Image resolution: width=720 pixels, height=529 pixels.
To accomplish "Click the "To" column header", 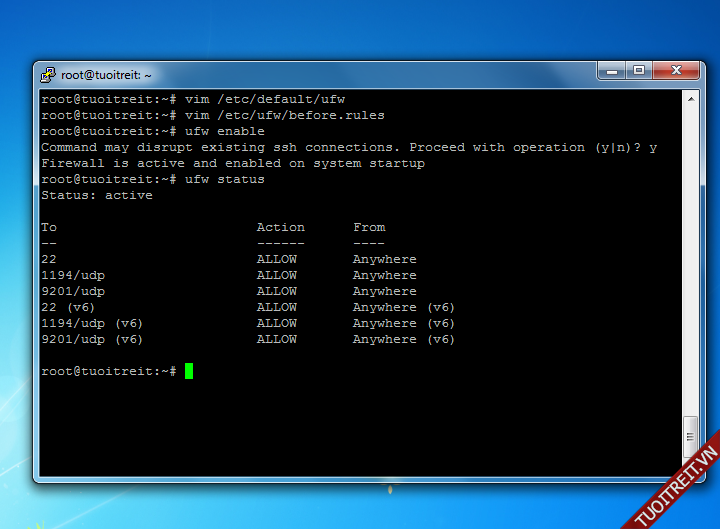I will coord(49,227).
